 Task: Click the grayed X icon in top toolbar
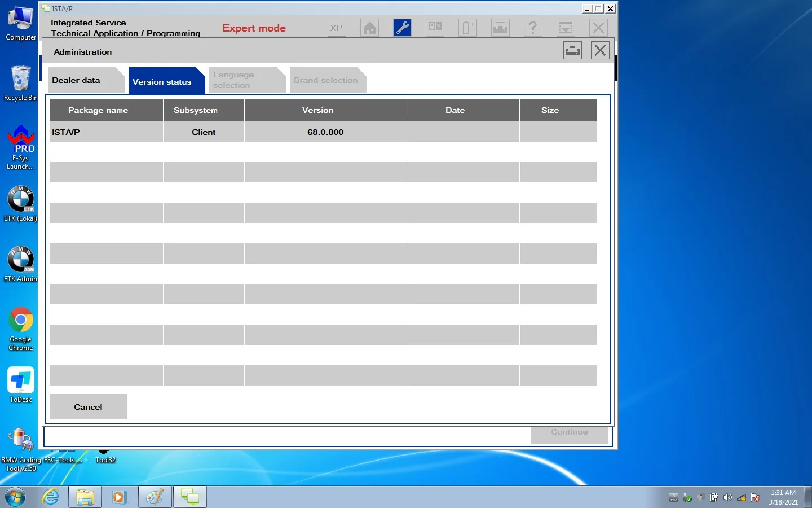(598, 28)
